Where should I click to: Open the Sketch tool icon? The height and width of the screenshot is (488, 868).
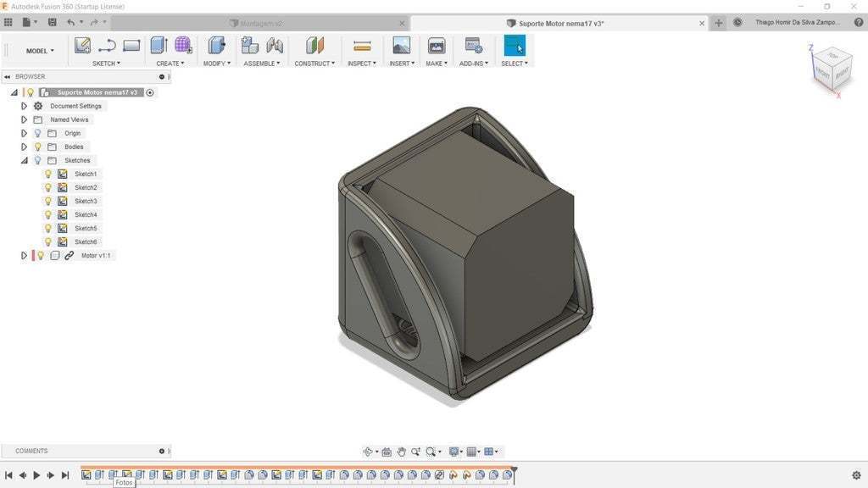point(82,44)
